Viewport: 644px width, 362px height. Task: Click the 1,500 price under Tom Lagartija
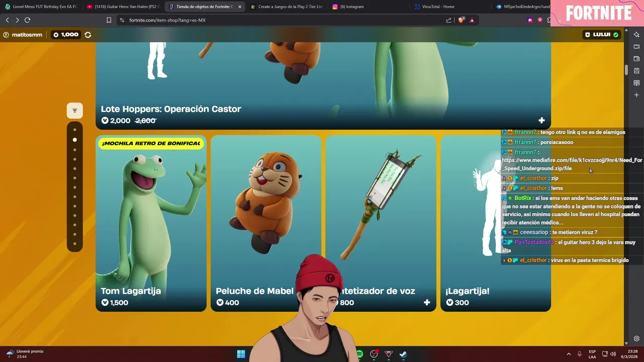click(115, 303)
